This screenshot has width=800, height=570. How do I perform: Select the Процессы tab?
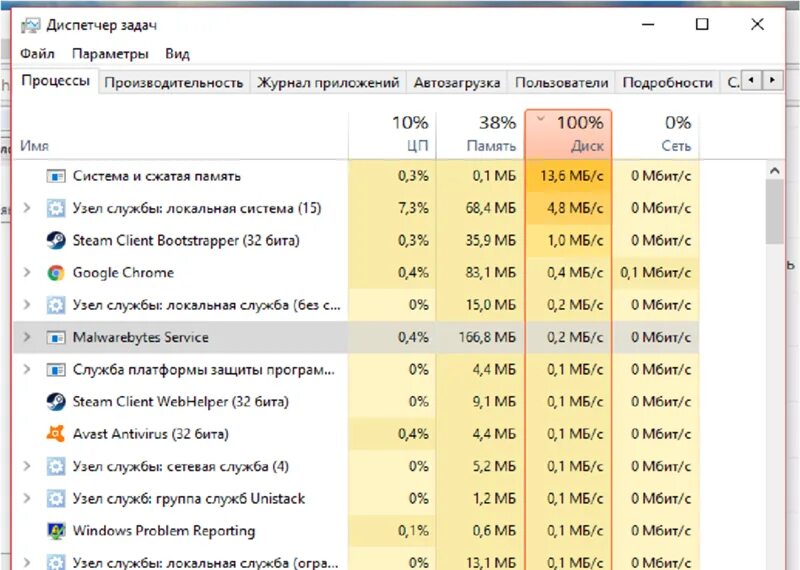(x=56, y=81)
